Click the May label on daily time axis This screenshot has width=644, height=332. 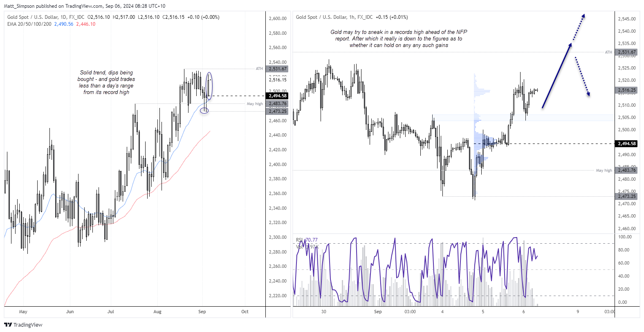coord(23,312)
